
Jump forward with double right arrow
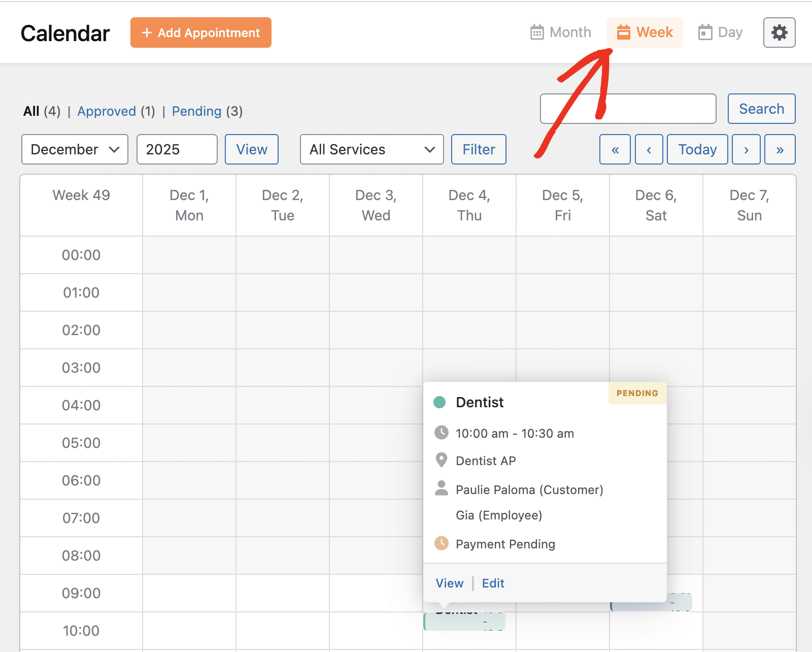click(x=780, y=149)
